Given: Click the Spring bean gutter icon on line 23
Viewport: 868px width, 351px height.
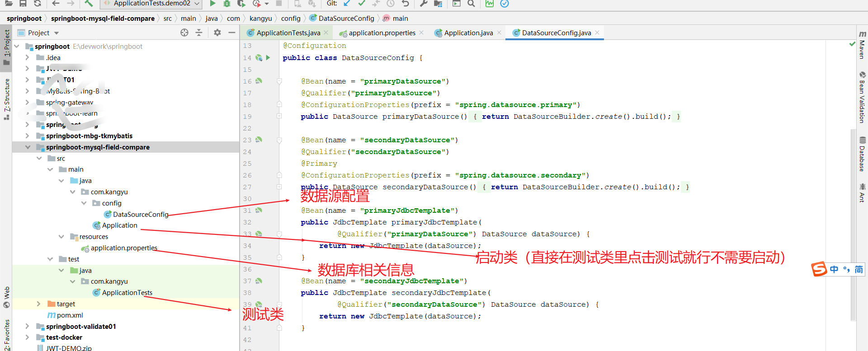Looking at the screenshot, I should [x=259, y=140].
